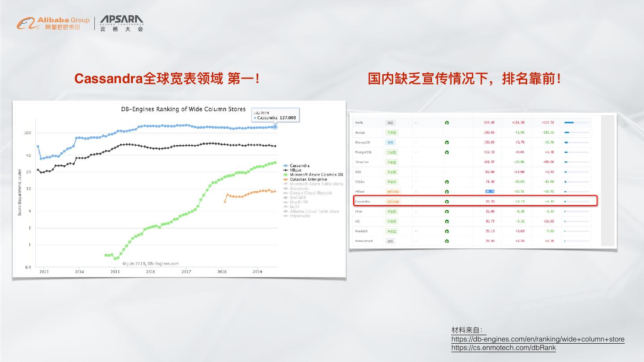Click the document type tag in MongoDB row
This screenshot has height=362, width=644.
point(390,142)
